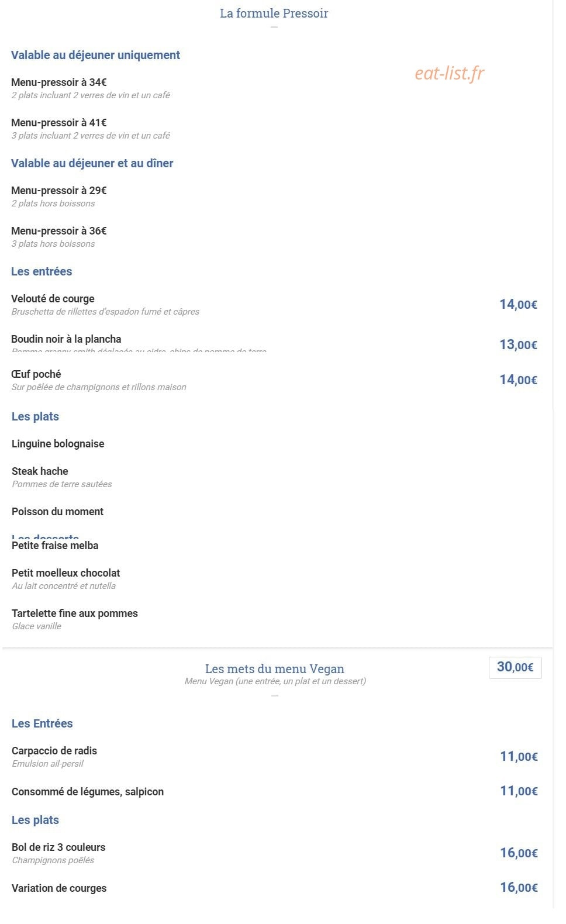Choose Menu-pressoir à 41€ three-course option

point(59,123)
